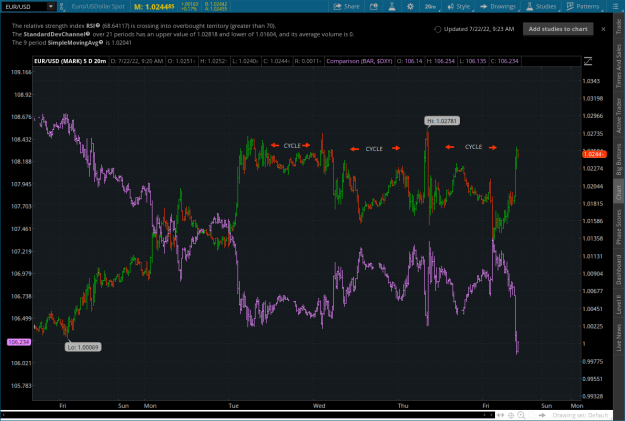Open the Active Trader sidebar tab
This screenshot has width=625, height=421.
tap(619, 115)
